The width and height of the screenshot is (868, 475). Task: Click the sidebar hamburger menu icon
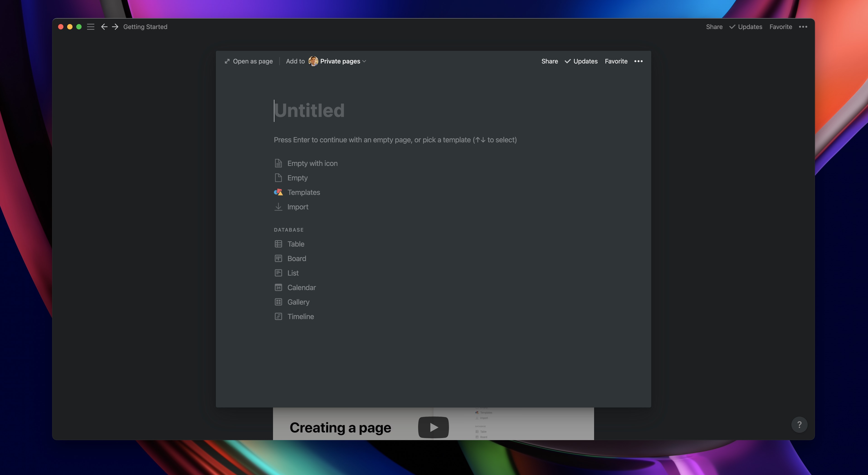[x=91, y=27]
